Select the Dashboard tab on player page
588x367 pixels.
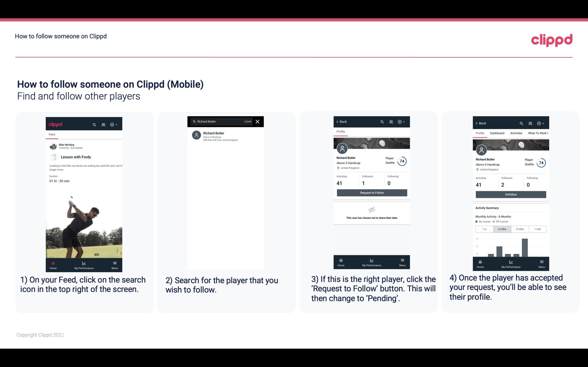coord(497,133)
